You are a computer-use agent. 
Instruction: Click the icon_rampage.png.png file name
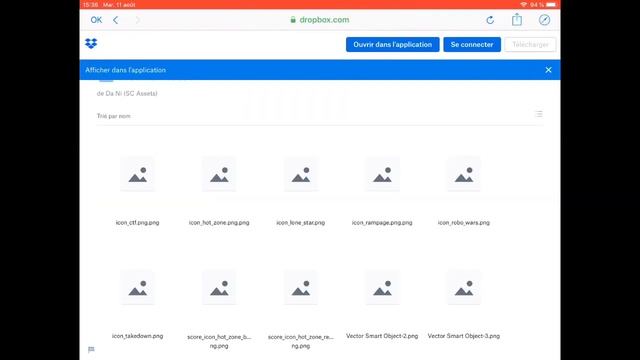click(382, 222)
